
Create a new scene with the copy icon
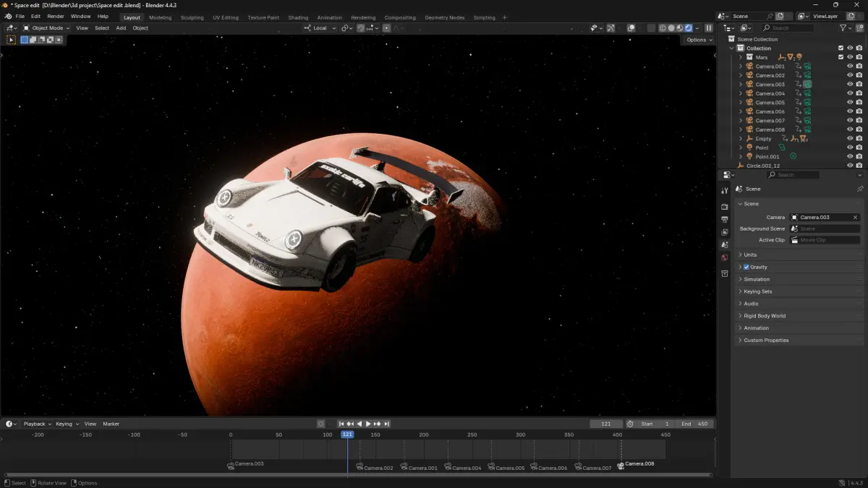[780, 16]
